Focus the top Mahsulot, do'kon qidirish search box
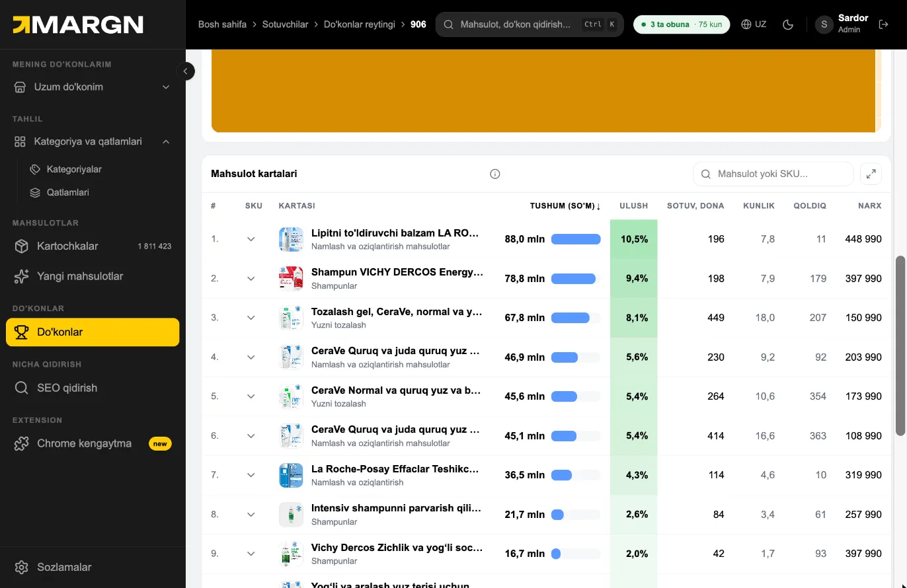This screenshot has width=907, height=588. [530, 24]
